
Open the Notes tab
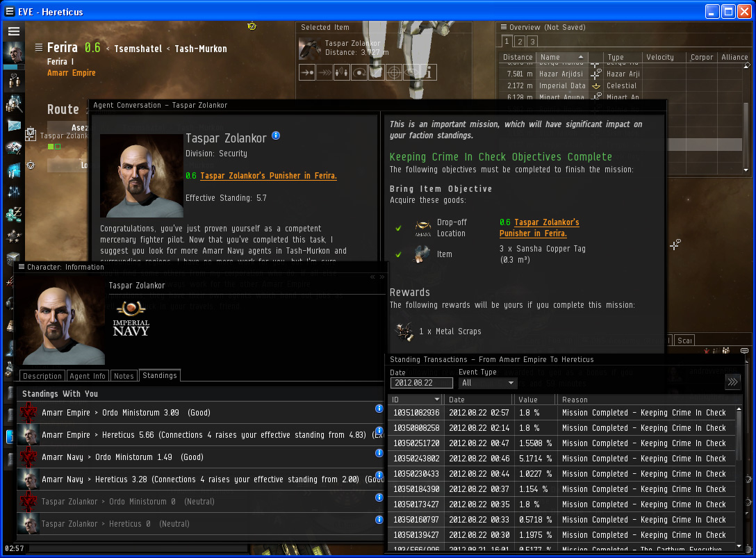pyautogui.click(x=124, y=376)
